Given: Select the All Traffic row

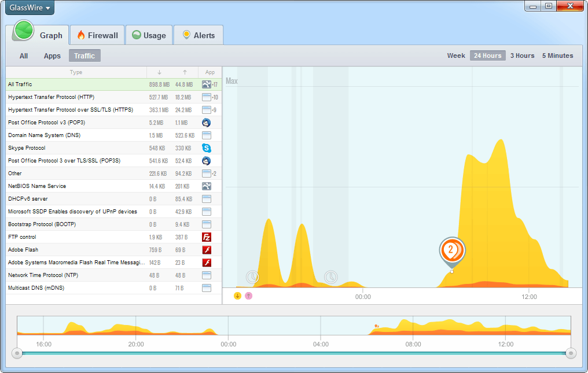Looking at the screenshot, I should tap(113, 84).
